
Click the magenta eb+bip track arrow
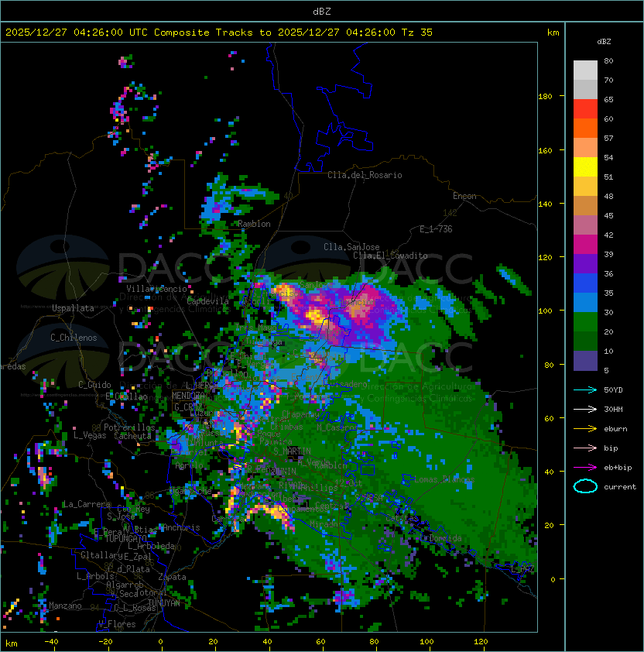pyautogui.click(x=585, y=468)
